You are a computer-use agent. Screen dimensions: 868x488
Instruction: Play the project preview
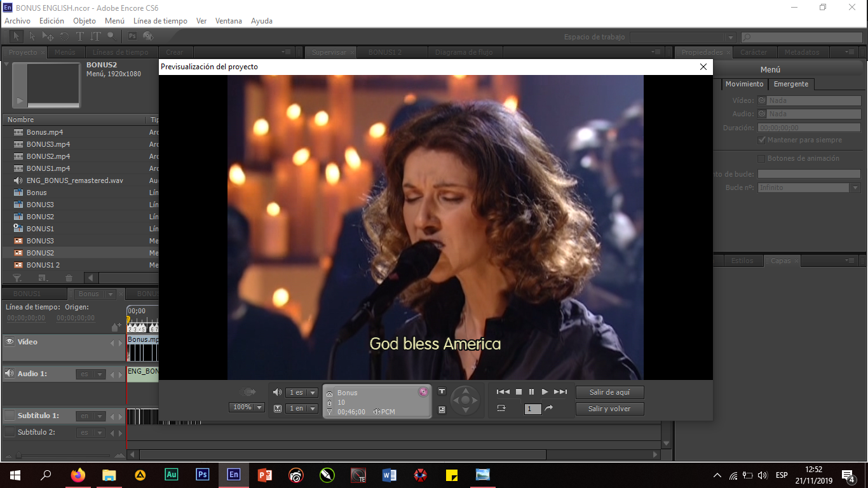pyautogui.click(x=545, y=392)
